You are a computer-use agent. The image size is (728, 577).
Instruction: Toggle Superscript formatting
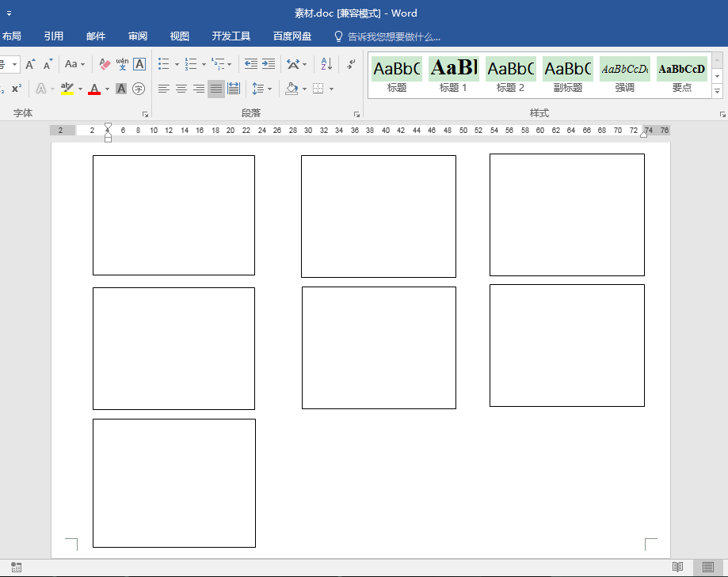pyautogui.click(x=16, y=89)
